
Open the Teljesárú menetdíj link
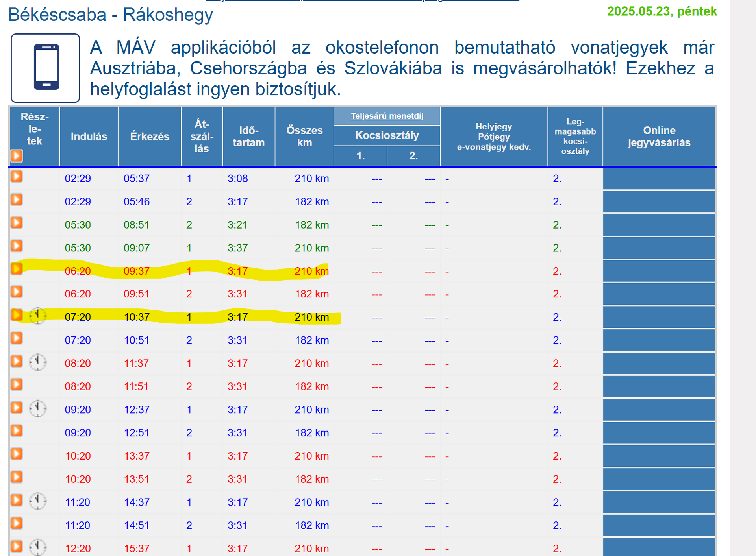pos(387,116)
